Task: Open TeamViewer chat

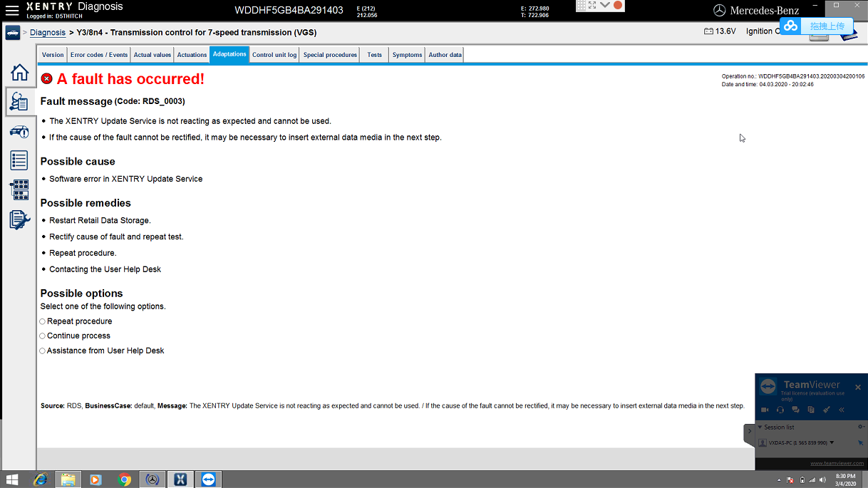Action: pos(795,410)
